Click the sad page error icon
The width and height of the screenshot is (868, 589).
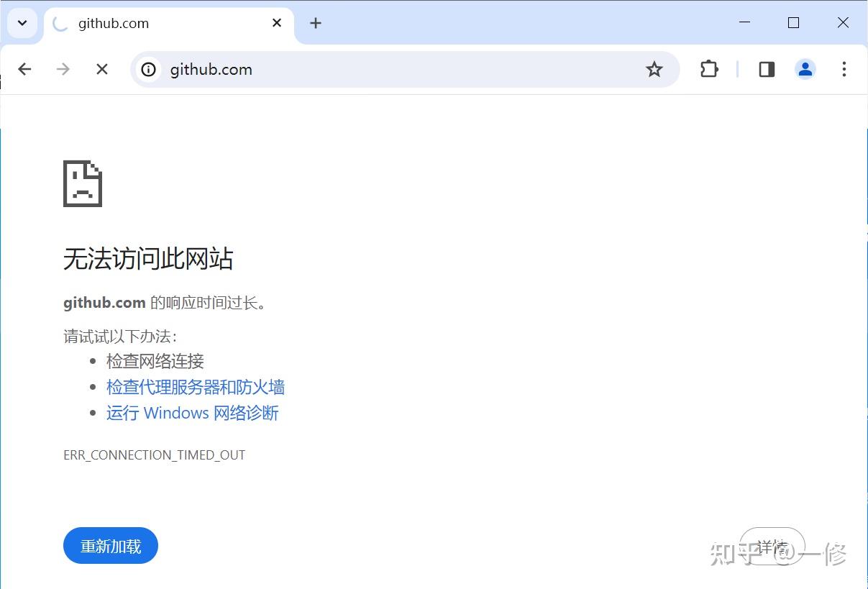82,183
